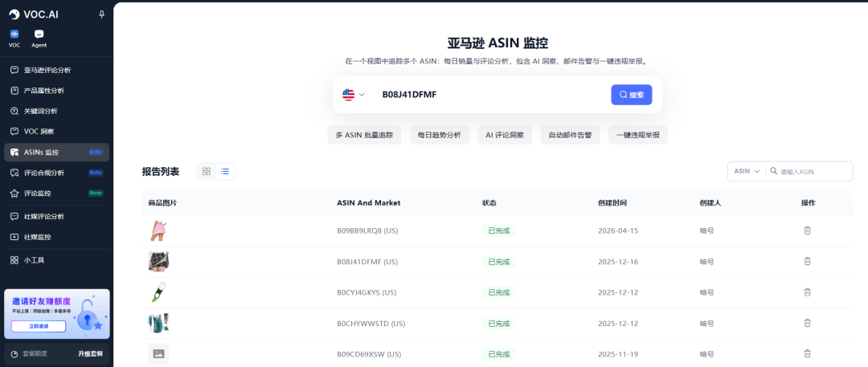
Task: Switch report list to list view
Action: click(x=226, y=171)
